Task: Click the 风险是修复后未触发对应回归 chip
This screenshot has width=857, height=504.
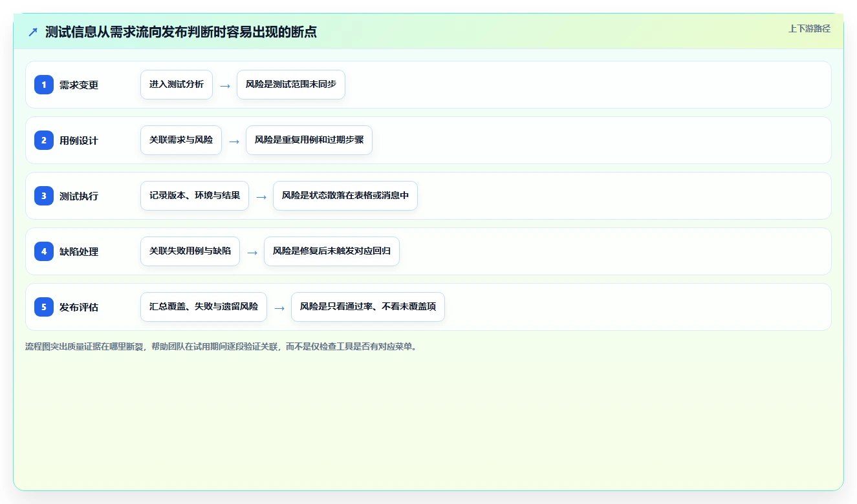Action: tap(332, 251)
